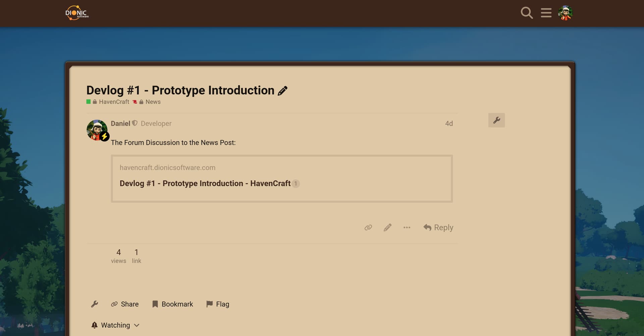Open havencraft.dionicsoftware.com source link
This screenshot has width=644, height=336.
point(167,167)
